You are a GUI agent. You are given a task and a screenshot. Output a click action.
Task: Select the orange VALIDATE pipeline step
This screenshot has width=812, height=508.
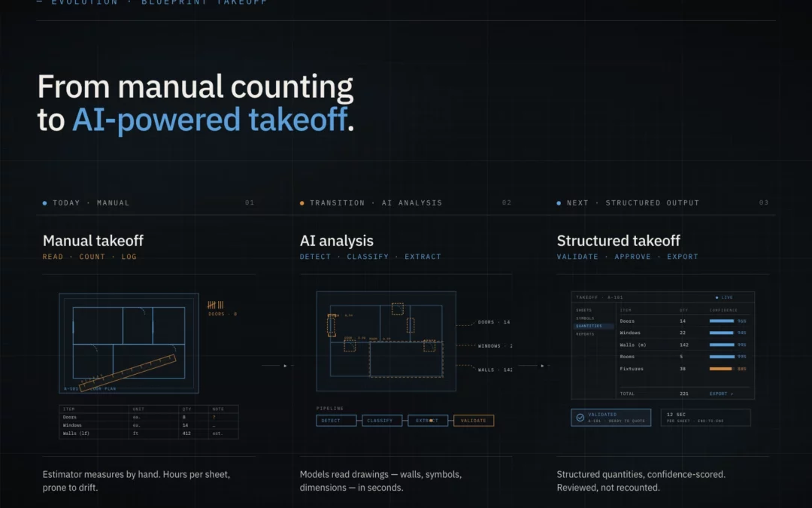[x=474, y=421]
